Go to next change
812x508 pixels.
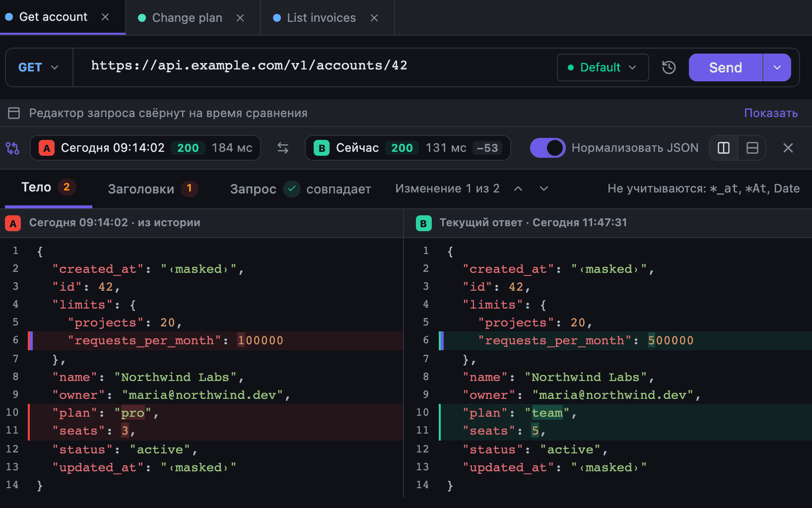point(544,189)
